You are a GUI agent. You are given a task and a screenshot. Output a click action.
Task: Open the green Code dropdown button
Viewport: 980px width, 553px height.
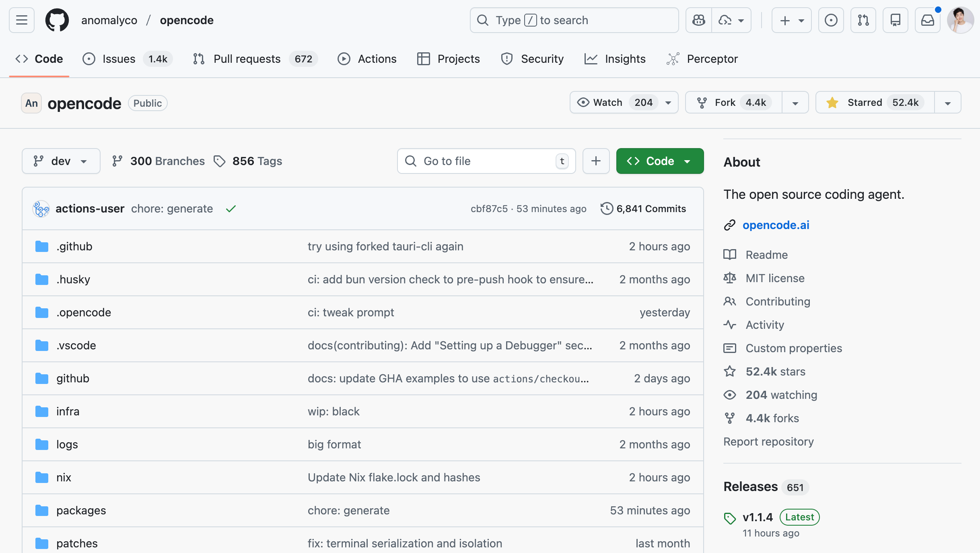pos(660,161)
